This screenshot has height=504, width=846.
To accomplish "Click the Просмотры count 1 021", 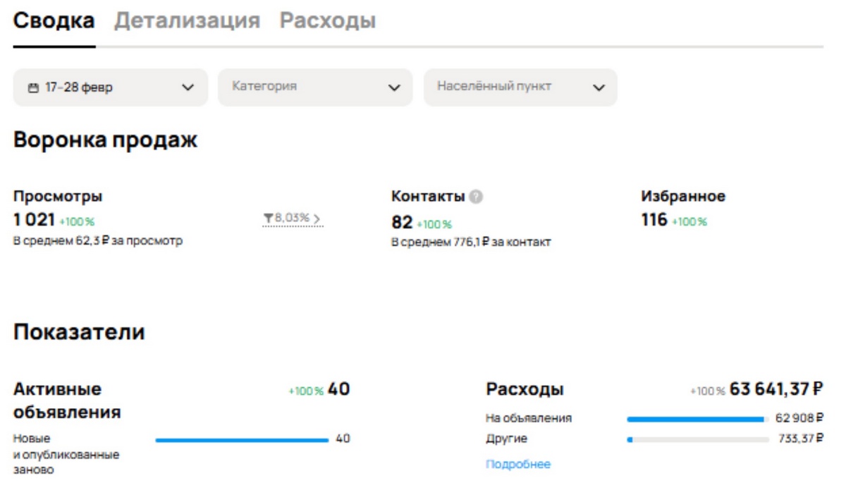I will tap(34, 220).
